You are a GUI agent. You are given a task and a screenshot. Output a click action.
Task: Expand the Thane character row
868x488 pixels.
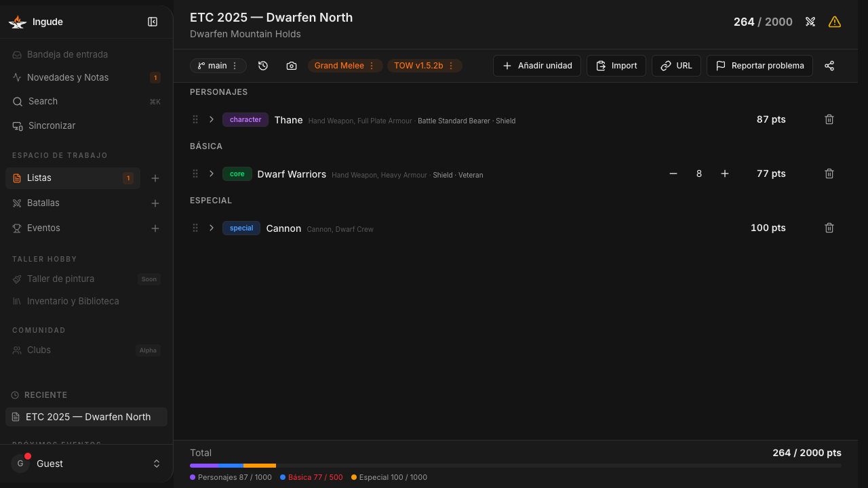pyautogui.click(x=212, y=119)
